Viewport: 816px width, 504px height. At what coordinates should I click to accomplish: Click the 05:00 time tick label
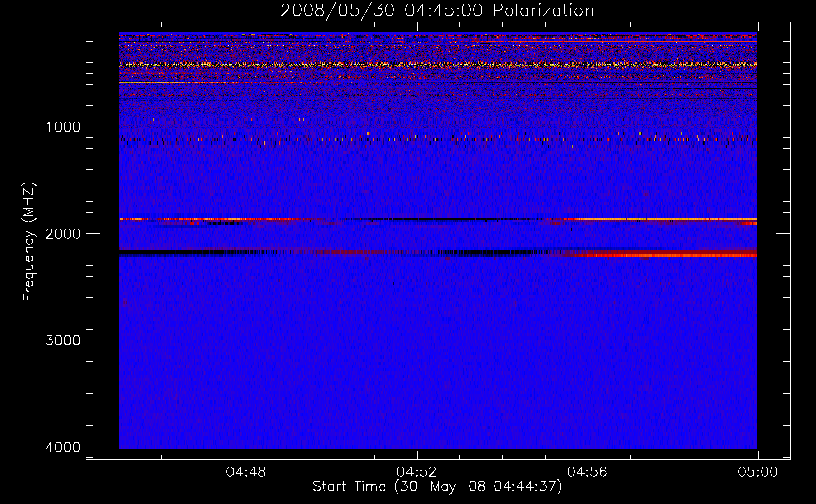[758, 472]
